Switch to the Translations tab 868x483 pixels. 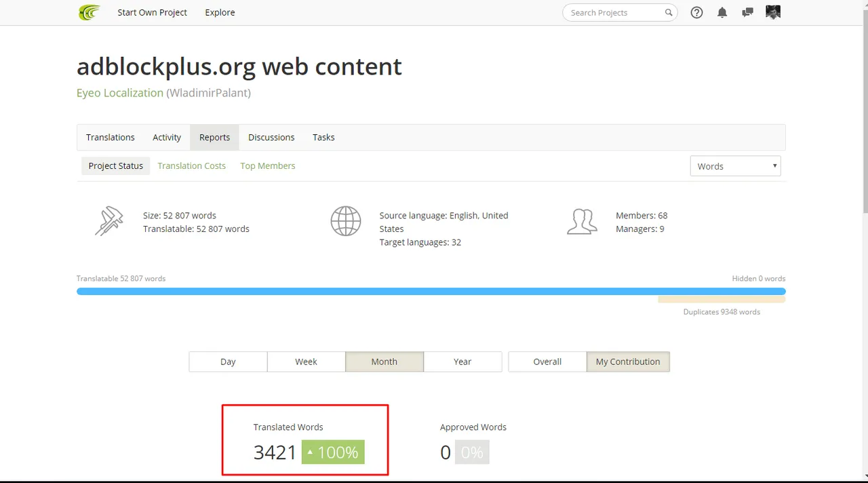[111, 137]
